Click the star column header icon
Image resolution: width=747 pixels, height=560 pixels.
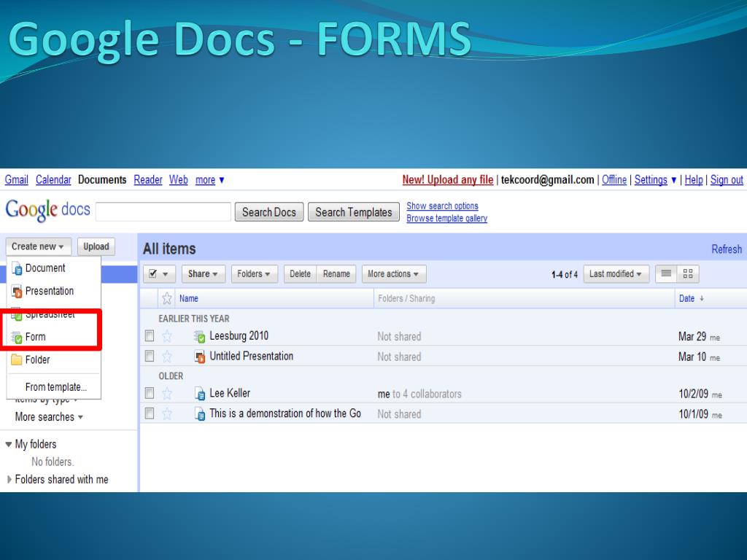167,298
